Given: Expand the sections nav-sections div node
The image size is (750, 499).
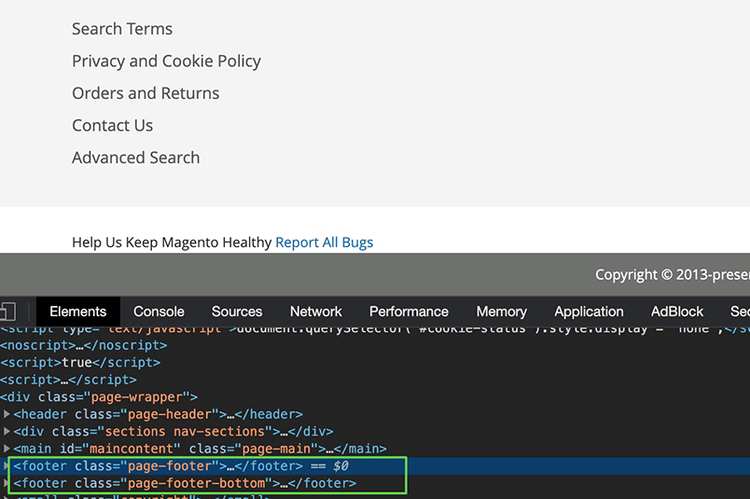Looking at the screenshot, I should (x=8, y=431).
